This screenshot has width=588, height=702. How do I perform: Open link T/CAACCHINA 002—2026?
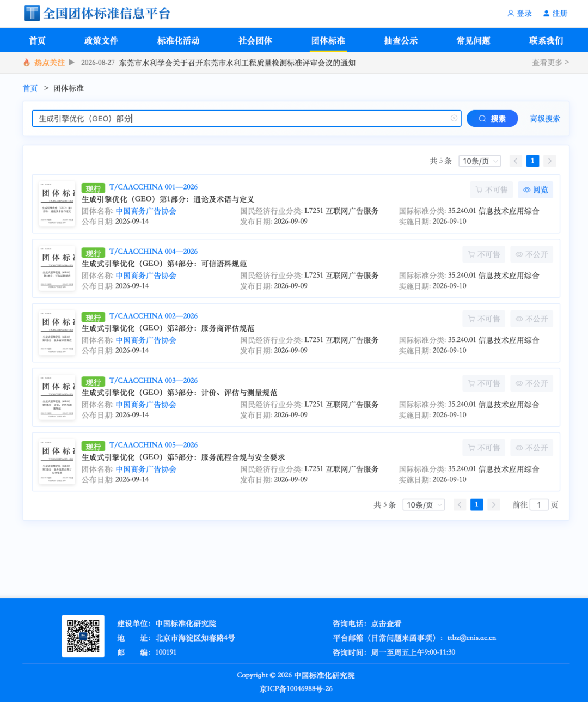[154, 316]
